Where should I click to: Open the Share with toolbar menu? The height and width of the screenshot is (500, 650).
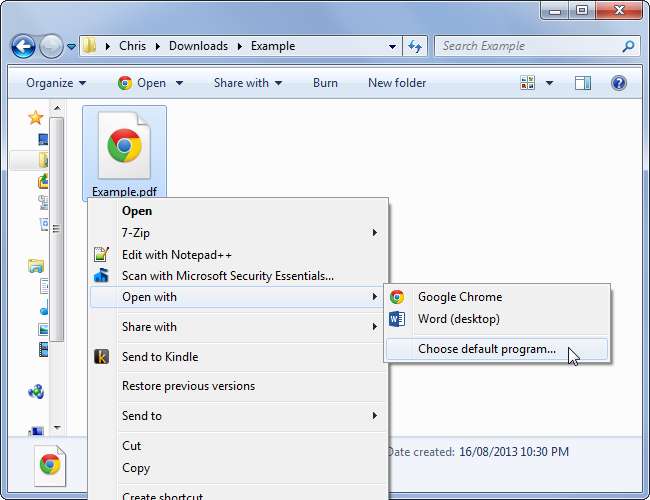pos(248,83)
